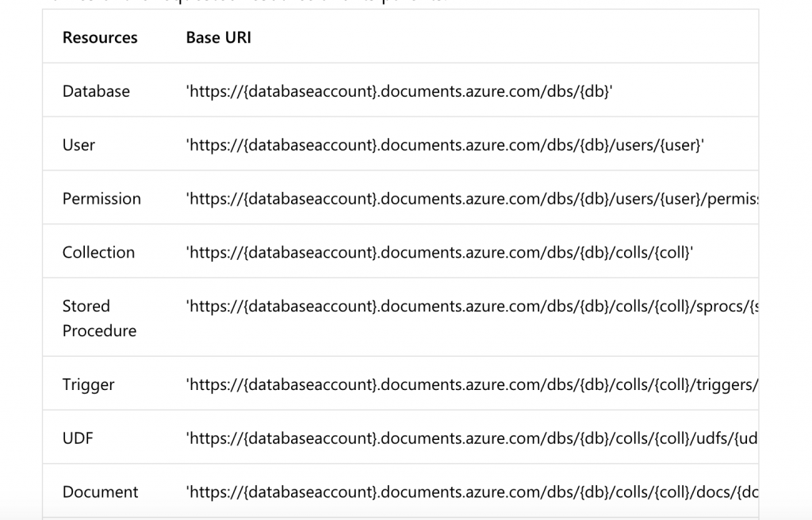Click {user} placeholder in User URI

point(680,145)
